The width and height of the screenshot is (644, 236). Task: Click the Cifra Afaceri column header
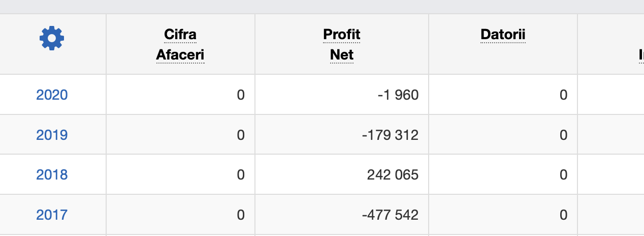coord(180,44)
